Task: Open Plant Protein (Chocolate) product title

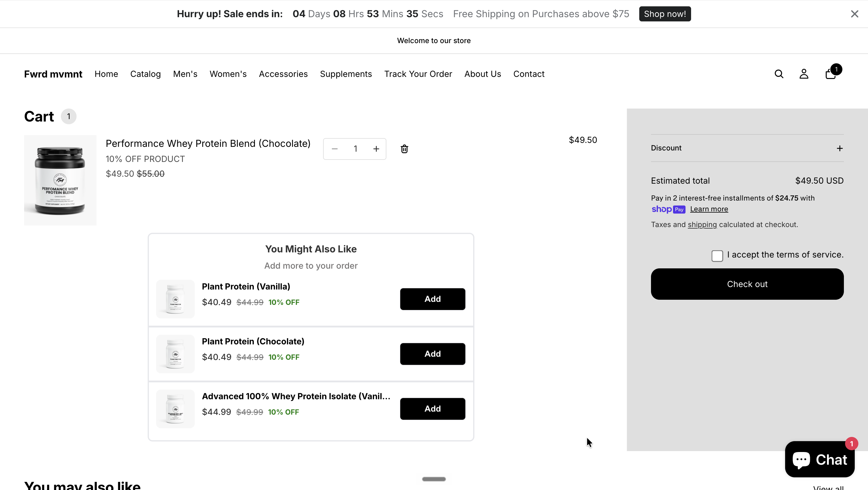Action: [x=253, y=341]
